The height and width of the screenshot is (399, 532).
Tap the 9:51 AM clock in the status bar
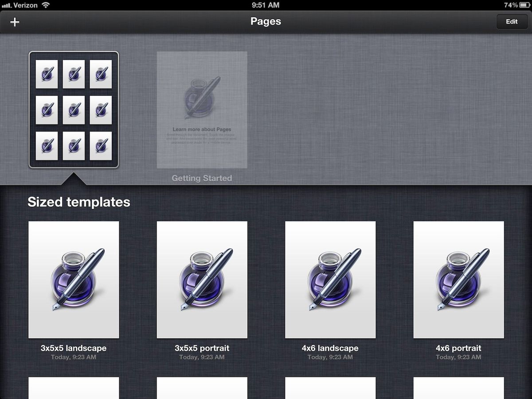point(266,5)
